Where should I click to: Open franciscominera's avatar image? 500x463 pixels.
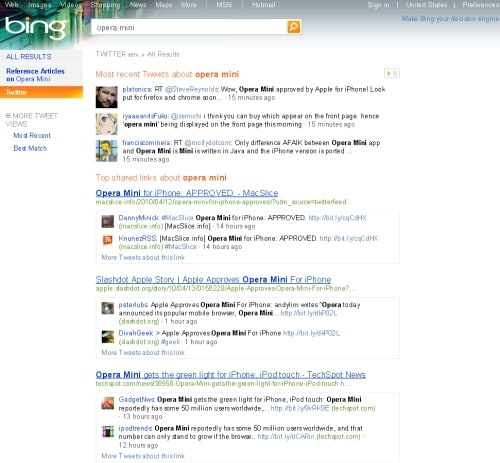[x=107, y=151]
